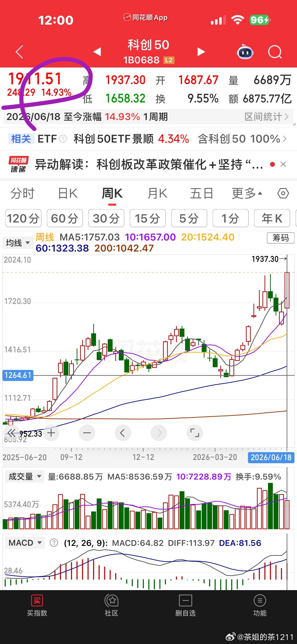Select the 15分 period button
Viewport: 297px width, 644px height.
point(148,218)
